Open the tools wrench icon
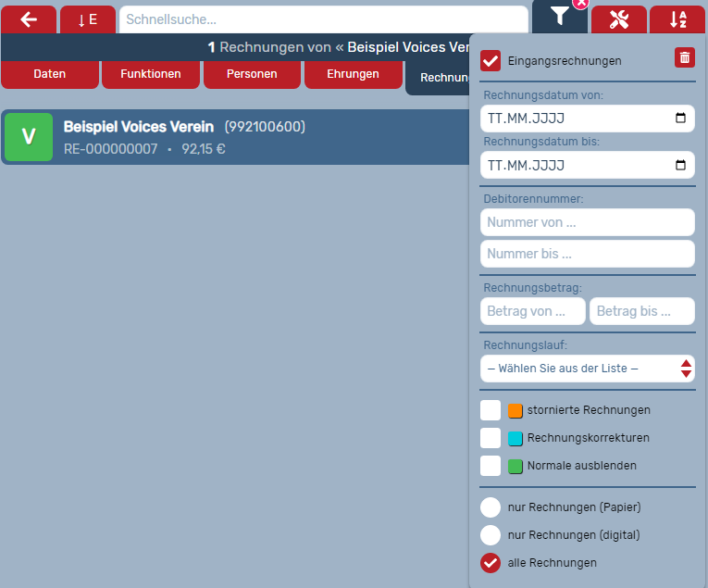Screen dimensions: 708x588 619,19
